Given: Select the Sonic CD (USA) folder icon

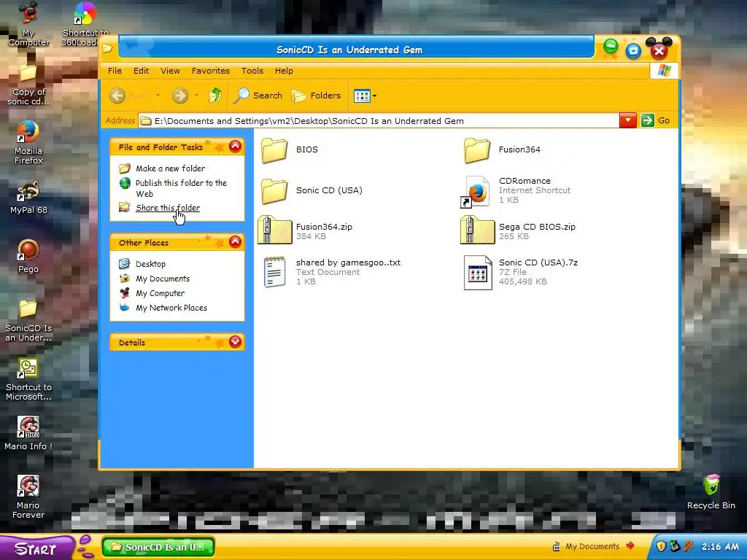Looking at the screenshot, I should pyautogui.click(x=274, y=191).
